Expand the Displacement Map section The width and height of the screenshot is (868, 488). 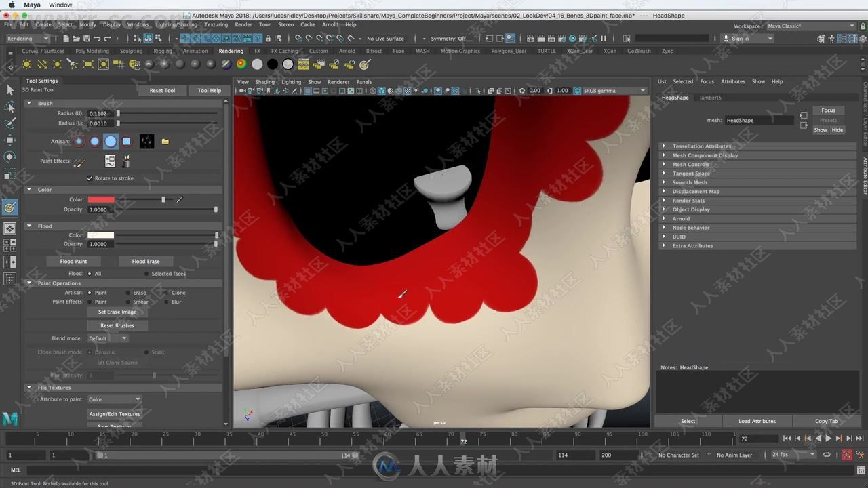(x=664, y=192)
